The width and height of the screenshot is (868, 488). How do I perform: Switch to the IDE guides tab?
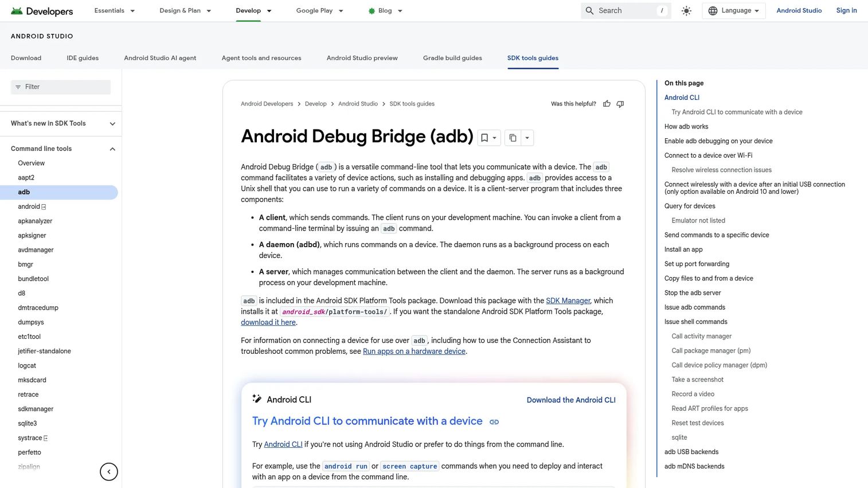point(83,58)
